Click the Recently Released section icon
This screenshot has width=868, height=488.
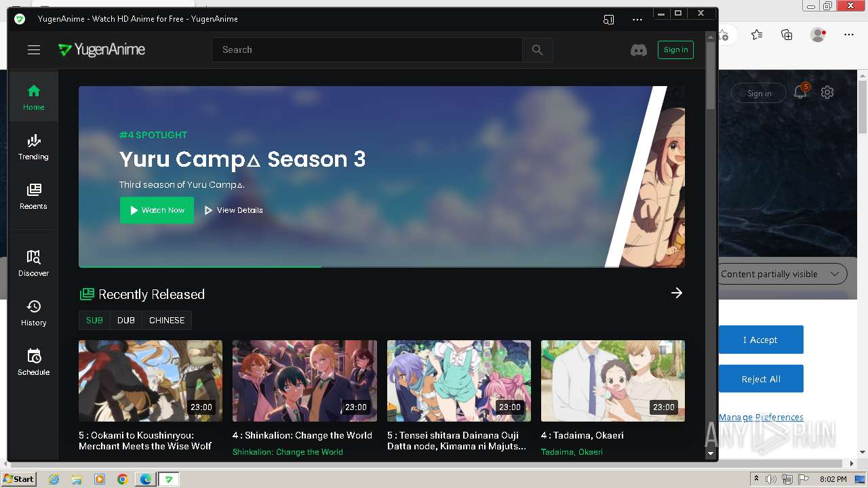coord(87,294)
